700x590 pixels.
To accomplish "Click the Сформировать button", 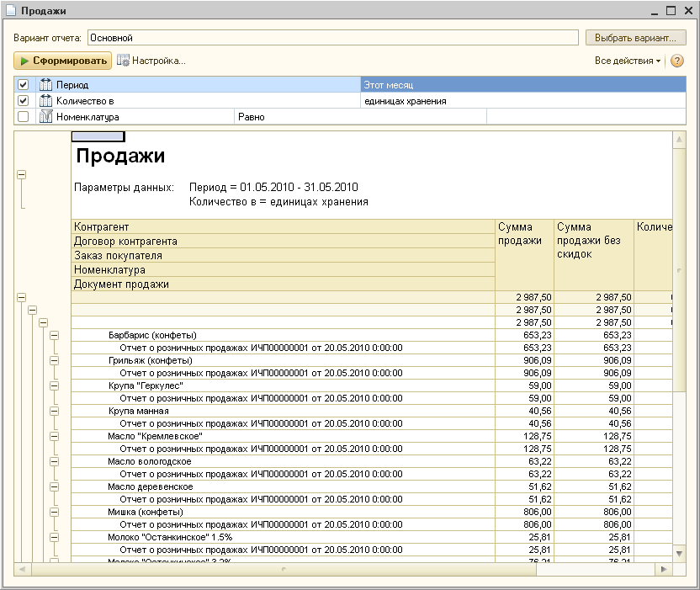I will click(x=62, y=61).
